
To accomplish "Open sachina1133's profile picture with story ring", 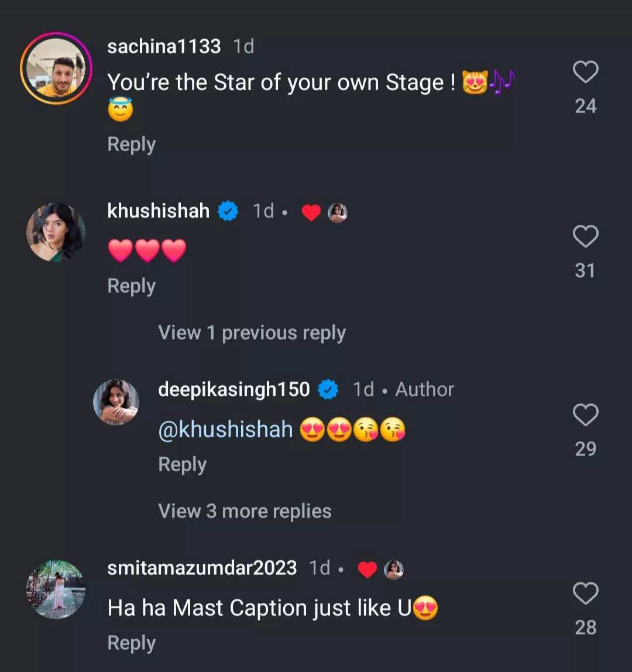I will point(56,68).
